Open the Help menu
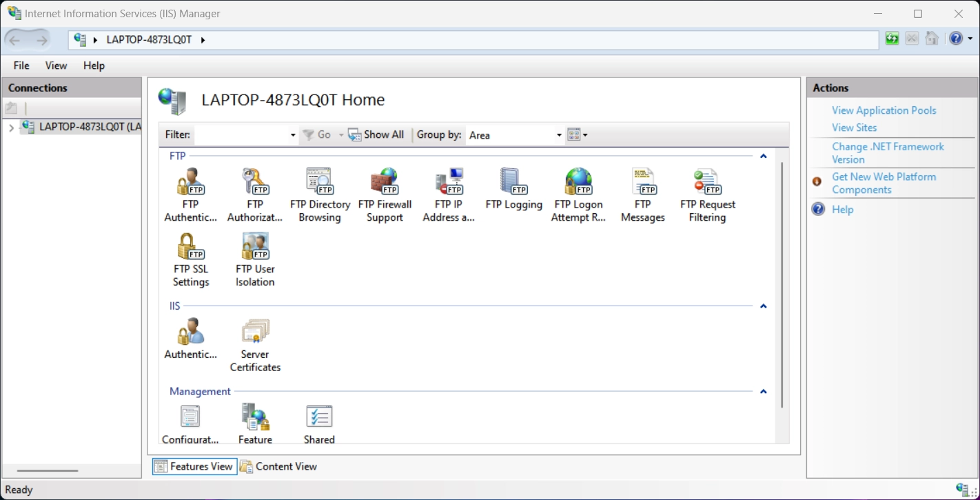This screenshot has height=500, width=980. [x=94, y=66]
